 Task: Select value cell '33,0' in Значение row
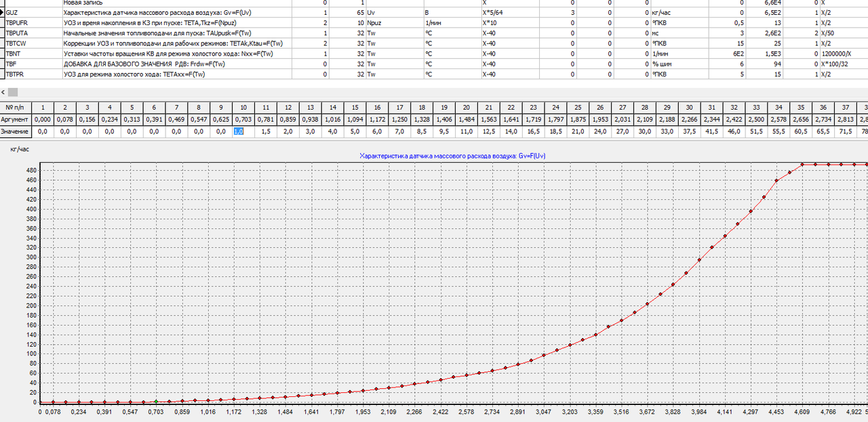[667, 131]
